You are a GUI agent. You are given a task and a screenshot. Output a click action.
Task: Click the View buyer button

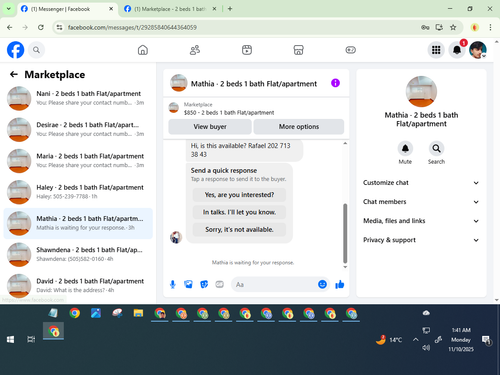tap(210, 127)
